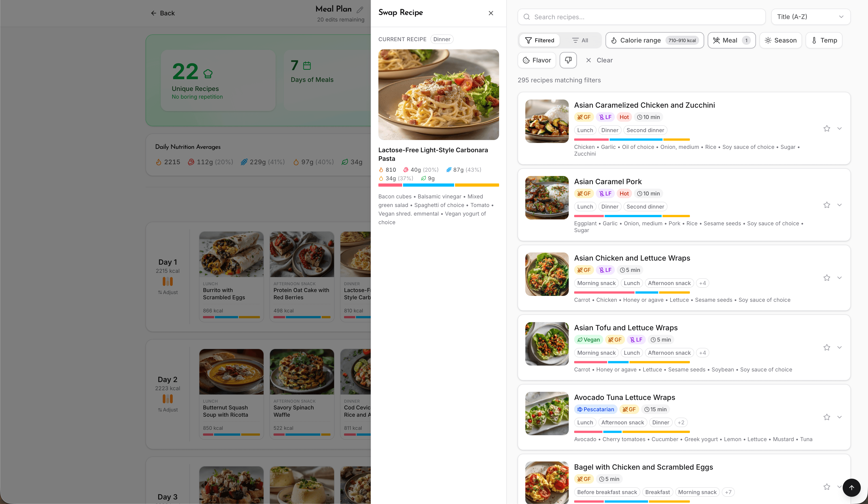Click the Adjust control for Day 1
This screenshot has width=868, height=504.
tap(168, 292)
